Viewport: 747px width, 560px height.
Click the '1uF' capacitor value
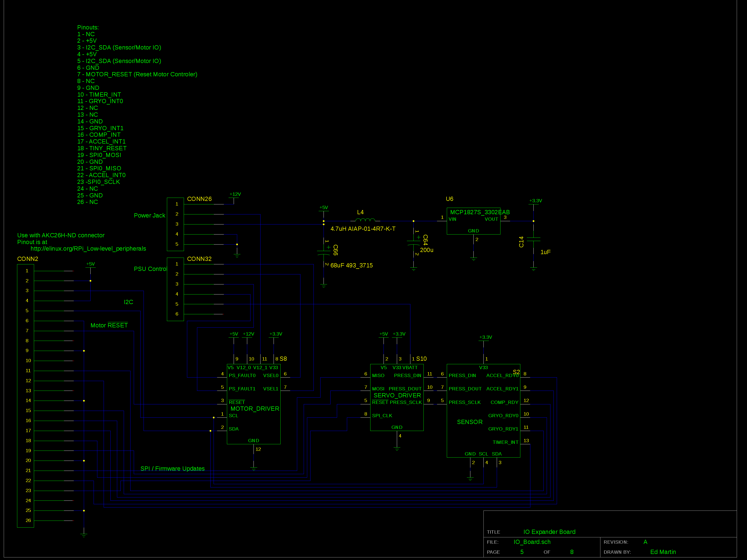click(545, 252)
